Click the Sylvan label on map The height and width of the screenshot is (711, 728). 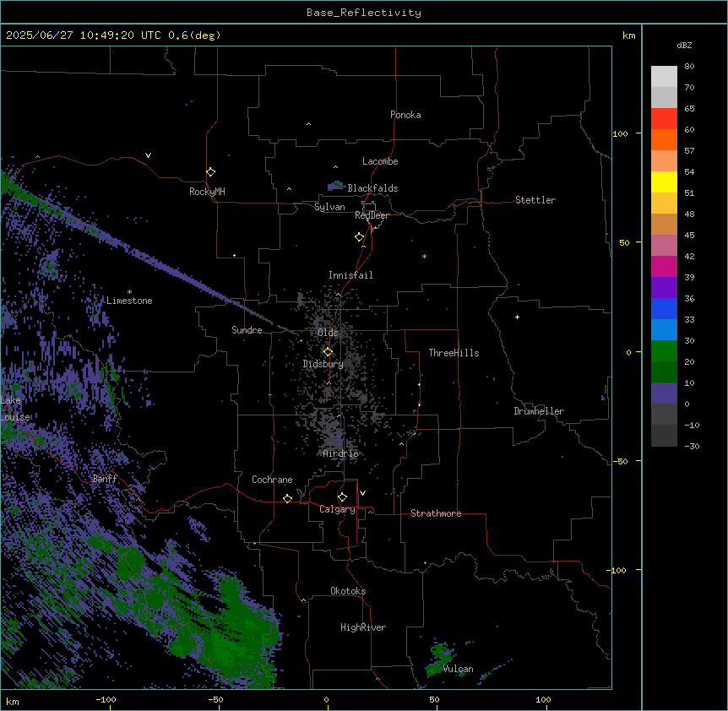(x=329, y=207)
